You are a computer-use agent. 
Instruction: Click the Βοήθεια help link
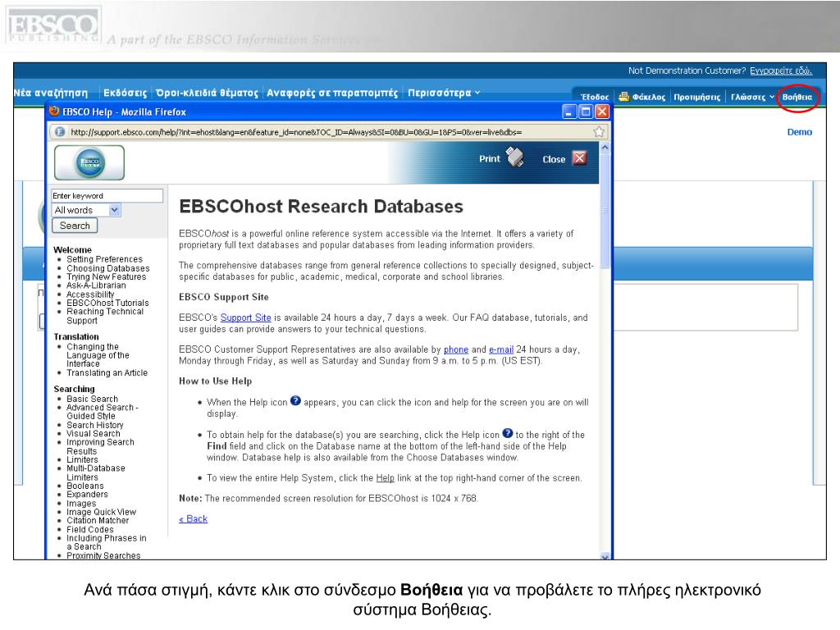coord(797,97)
